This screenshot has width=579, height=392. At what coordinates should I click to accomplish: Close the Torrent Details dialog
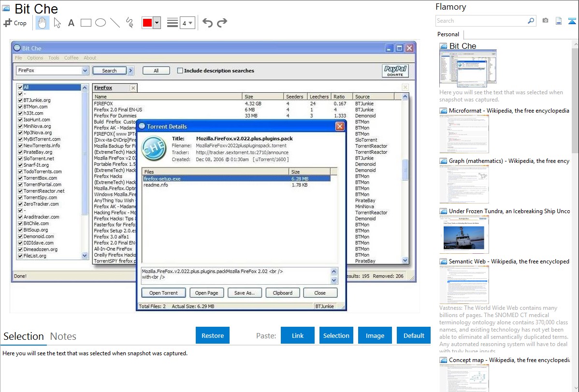(340, 126)
